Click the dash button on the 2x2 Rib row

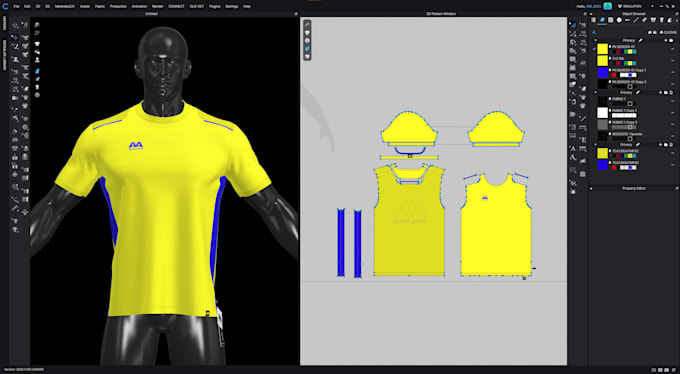click(673, 60)
